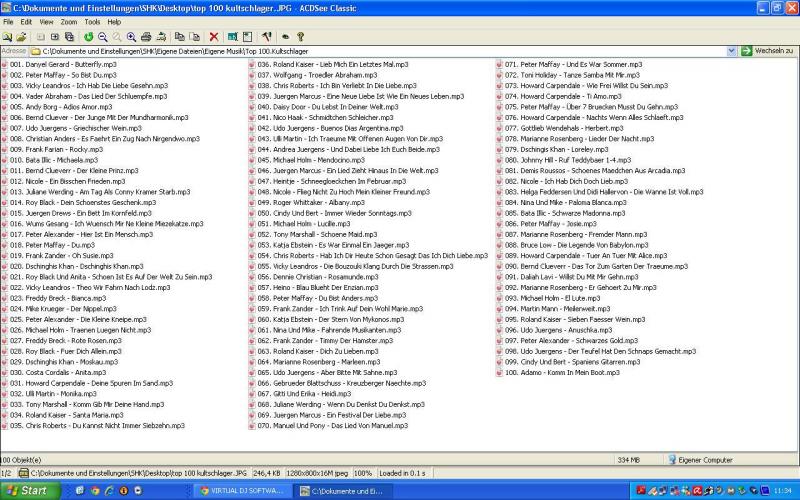Click '077. Gottlieb Wendehals - Herbert.mp3'
Screen dimensions: 800x500
[x=564, y=128]
